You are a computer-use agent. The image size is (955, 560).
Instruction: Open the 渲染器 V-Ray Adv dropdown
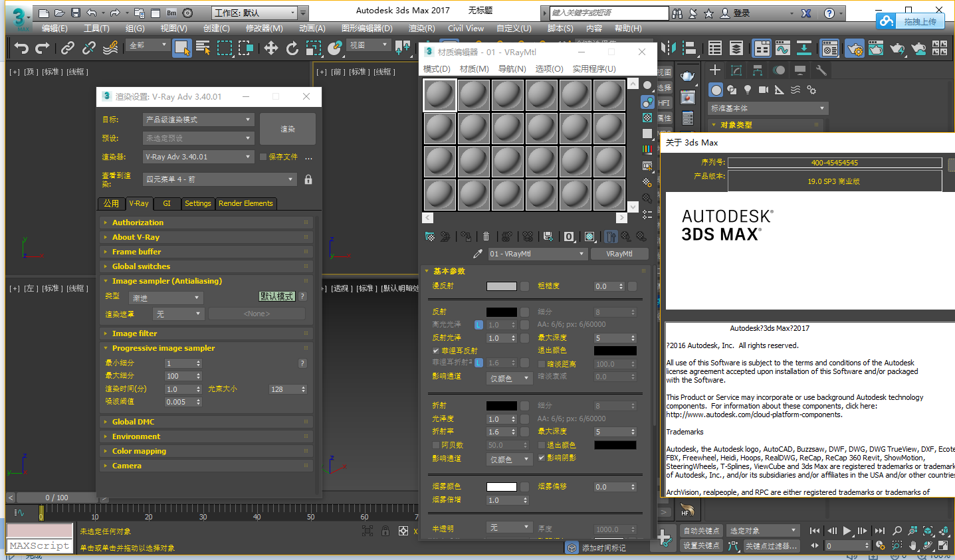click(198, 157)
